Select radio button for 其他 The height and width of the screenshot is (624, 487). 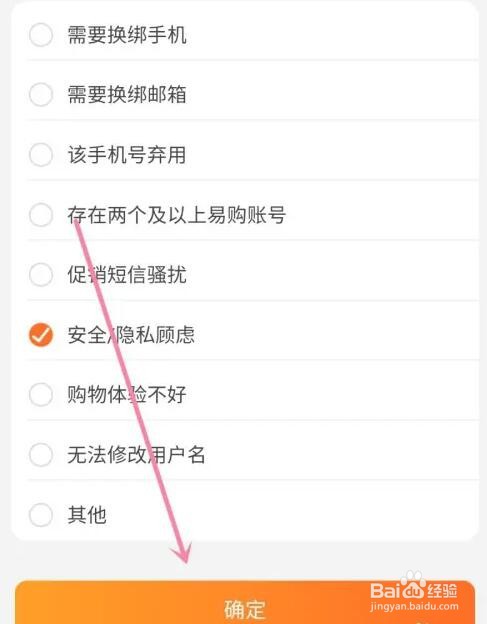[41, 515]
